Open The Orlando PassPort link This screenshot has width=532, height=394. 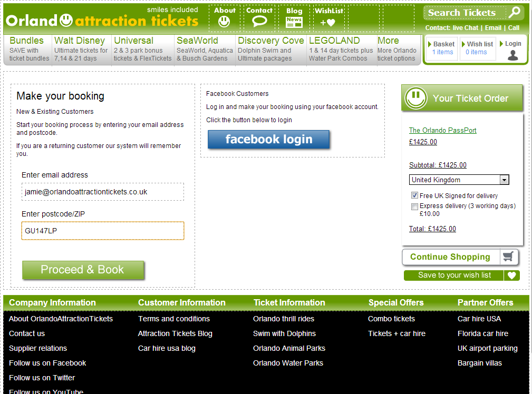click(x=442, y=131)
